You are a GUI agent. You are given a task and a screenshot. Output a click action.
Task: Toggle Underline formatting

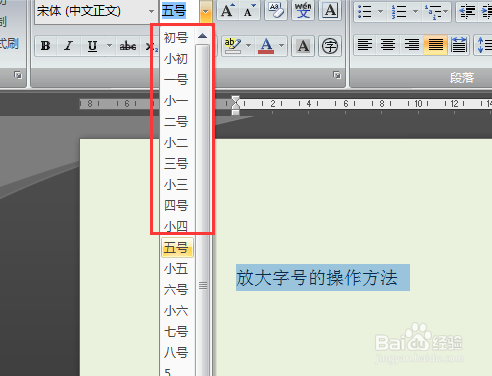click(x=92, y=46)
